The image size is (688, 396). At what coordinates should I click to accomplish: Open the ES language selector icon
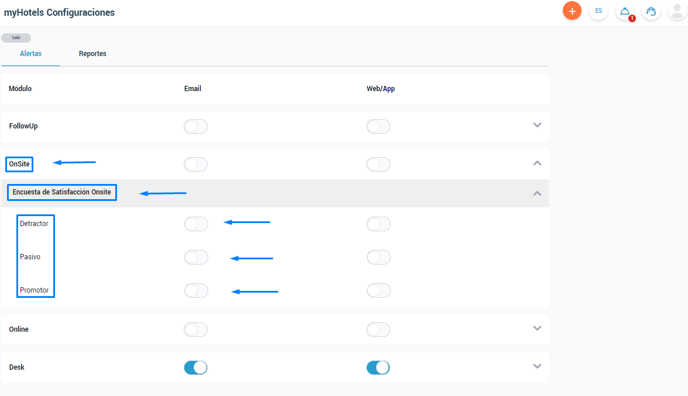598,11
